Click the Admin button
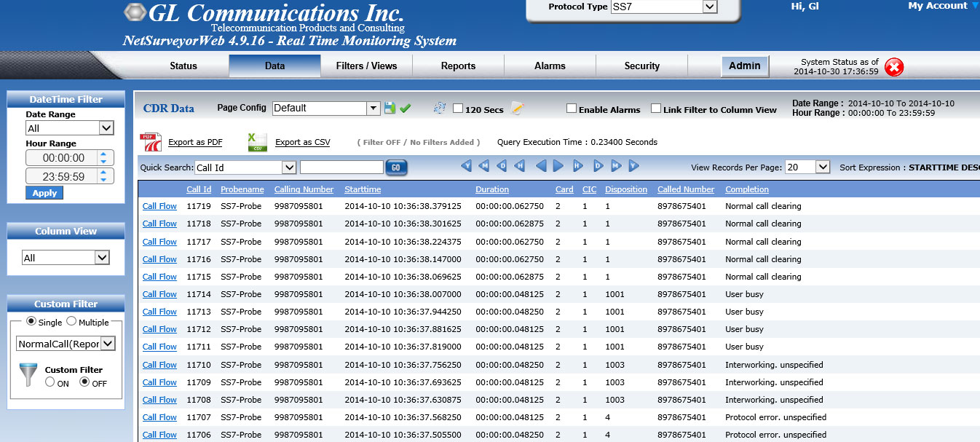 pos(745,66)
